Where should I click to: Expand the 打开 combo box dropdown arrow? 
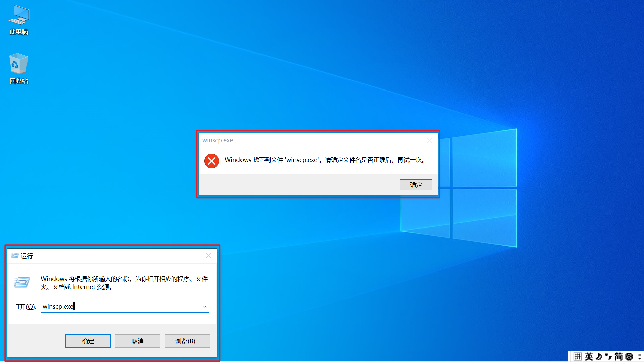pos(205,307)
